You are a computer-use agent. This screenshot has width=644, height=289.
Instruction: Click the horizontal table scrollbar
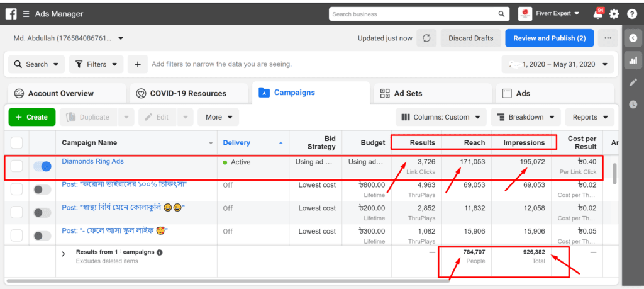228,281
